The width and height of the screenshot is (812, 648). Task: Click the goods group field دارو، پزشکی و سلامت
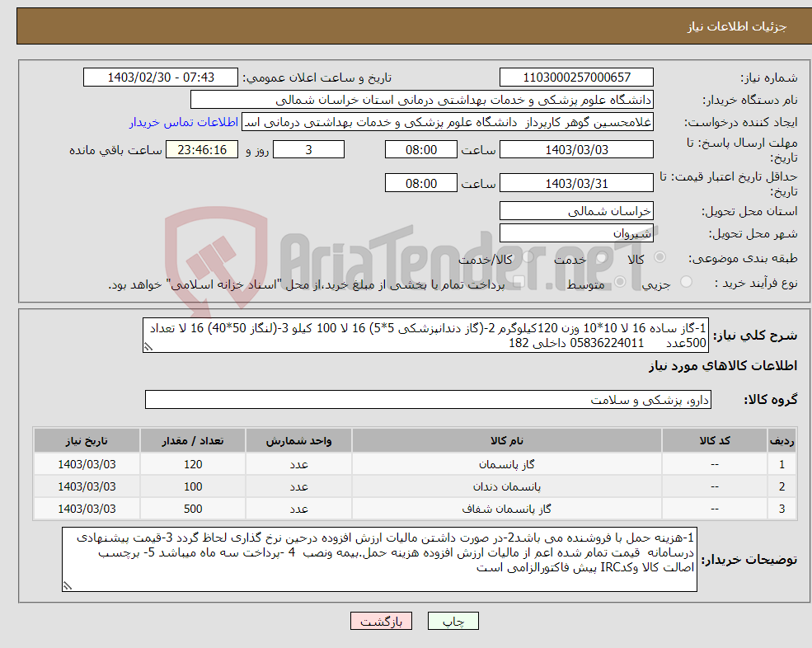click(x=429, y=399)
